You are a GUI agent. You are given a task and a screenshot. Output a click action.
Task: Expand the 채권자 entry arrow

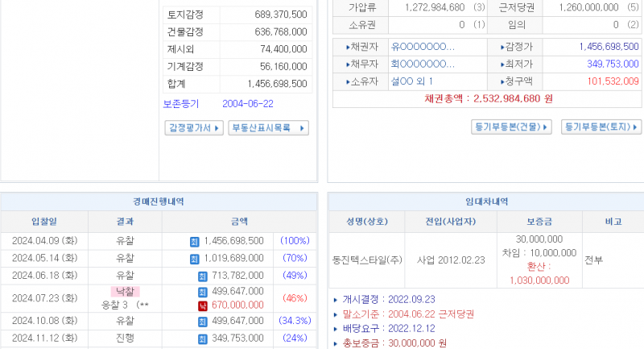tap(349, 46)
